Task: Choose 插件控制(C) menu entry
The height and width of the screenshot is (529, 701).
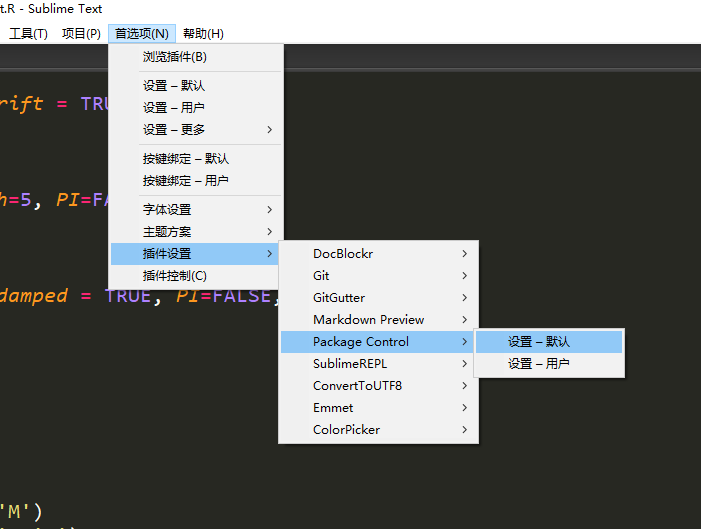Action: (196, 276)
